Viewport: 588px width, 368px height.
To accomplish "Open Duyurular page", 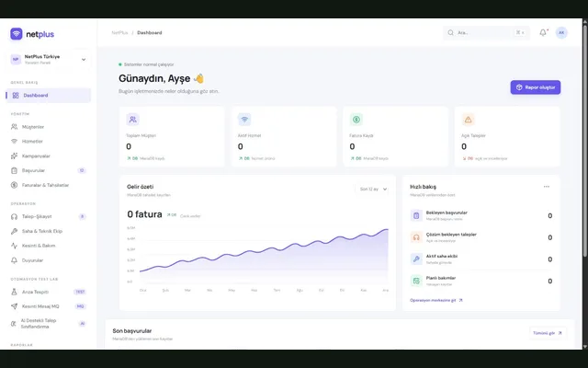I will click(x=49, y=260).
